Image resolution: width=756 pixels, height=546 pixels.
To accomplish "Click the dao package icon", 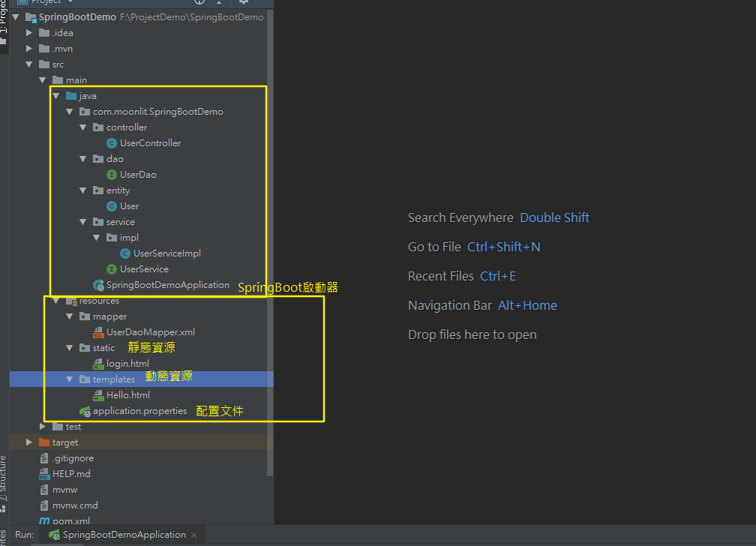I will tap(98, 159).
